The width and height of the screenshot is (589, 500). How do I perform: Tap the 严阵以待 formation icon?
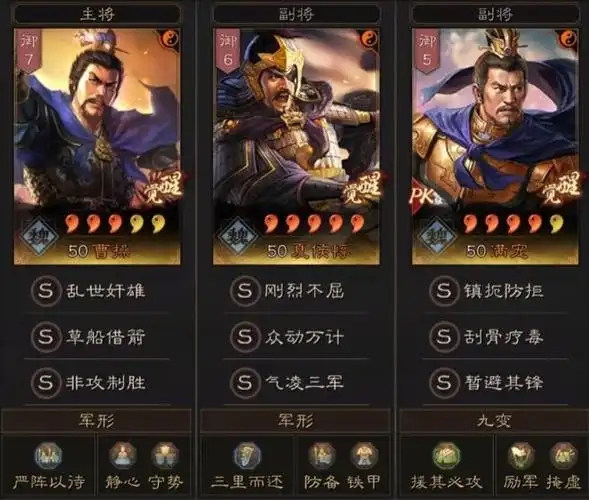tap(48, 455)
